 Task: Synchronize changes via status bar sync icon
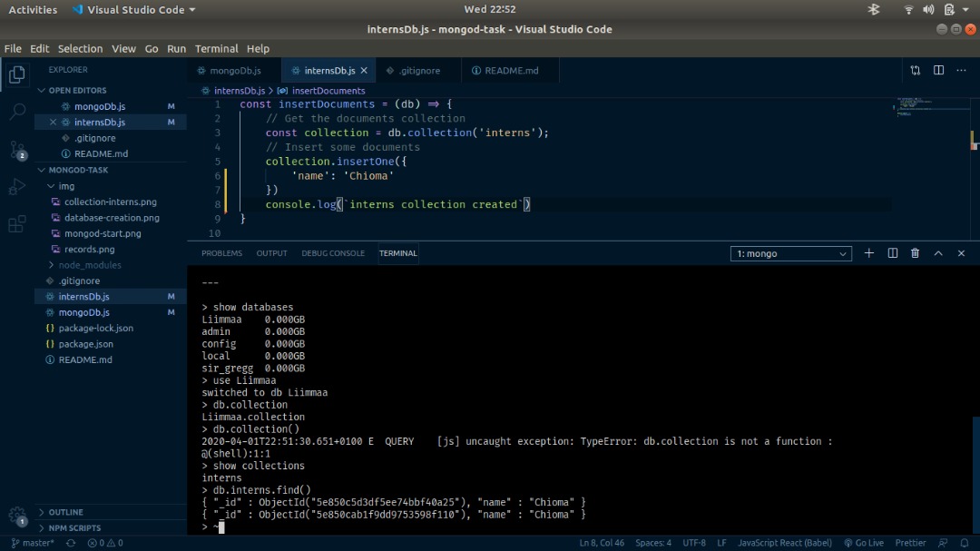(x=71, y=543)
